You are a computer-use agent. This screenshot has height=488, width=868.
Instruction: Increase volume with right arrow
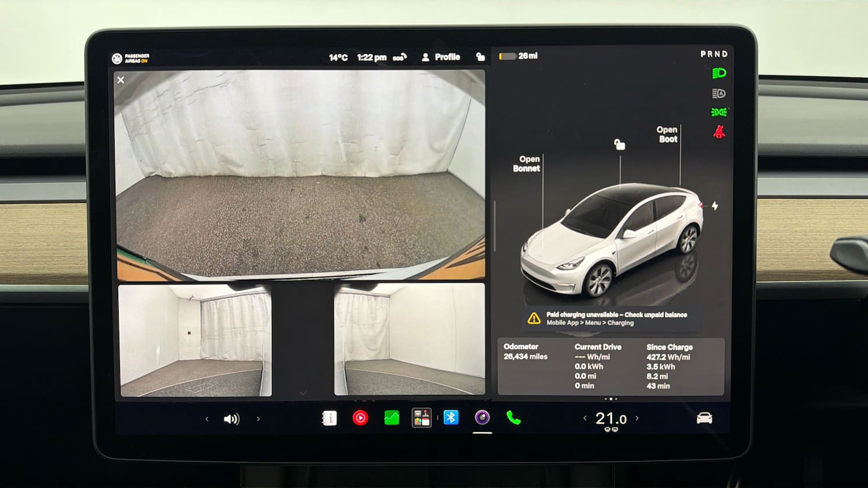pos(258,419)
